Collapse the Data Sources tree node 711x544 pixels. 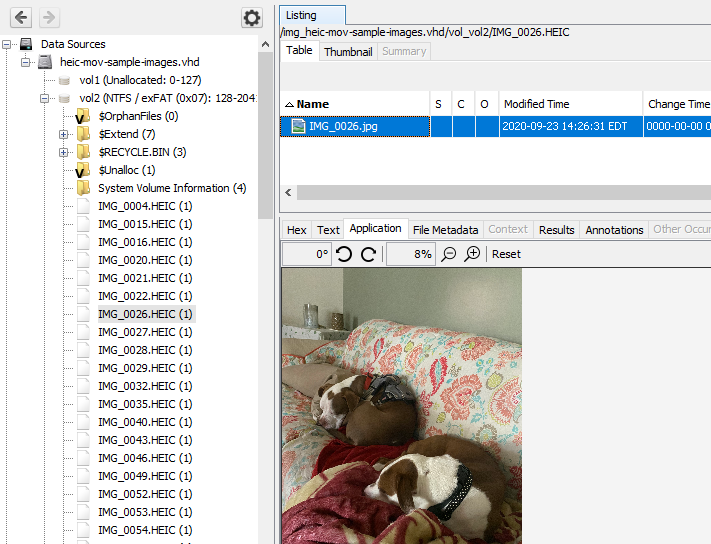8,44
